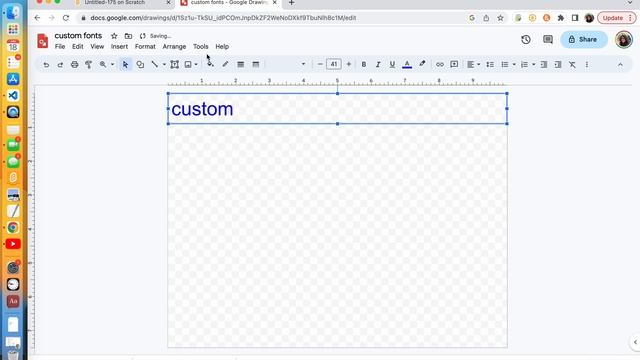
Task: Increase font size with plus button
Action: pos(349,64)
